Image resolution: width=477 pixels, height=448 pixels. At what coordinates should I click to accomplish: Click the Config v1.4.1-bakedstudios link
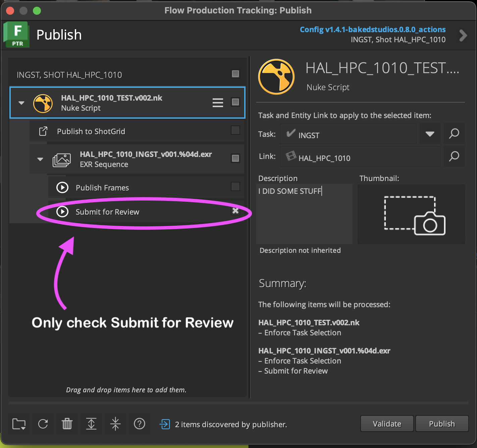click(372, 30)
